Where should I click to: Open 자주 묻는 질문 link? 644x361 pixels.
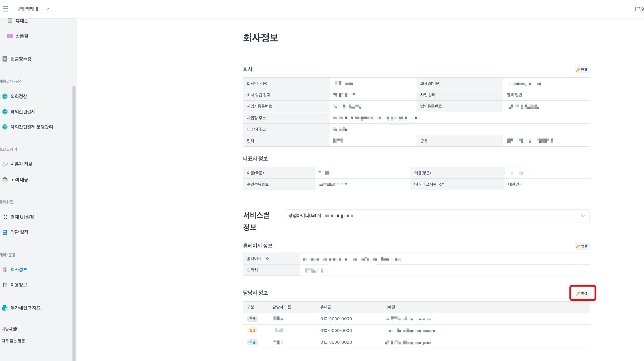tap(13, 341)
